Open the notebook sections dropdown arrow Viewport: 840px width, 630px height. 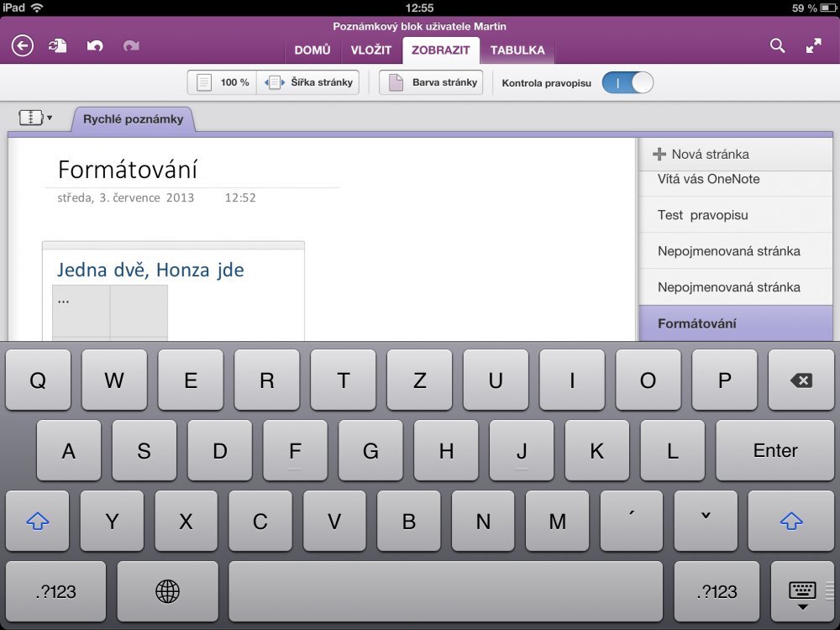pyautogui.click(x=49, y=117)
